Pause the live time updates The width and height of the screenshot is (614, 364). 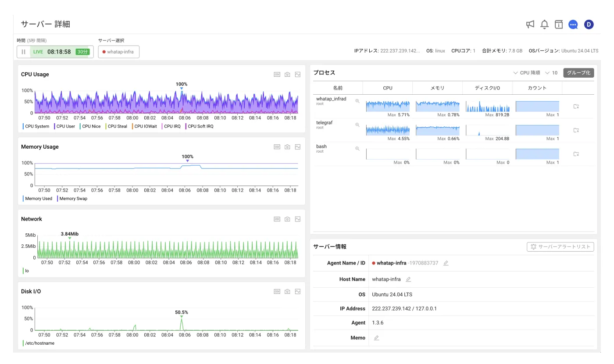point(24,52)
